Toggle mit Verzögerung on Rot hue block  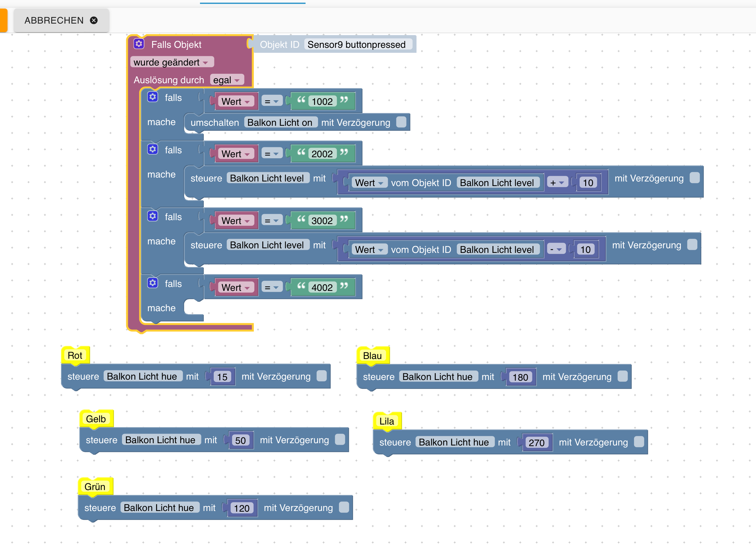click(322, 376)
